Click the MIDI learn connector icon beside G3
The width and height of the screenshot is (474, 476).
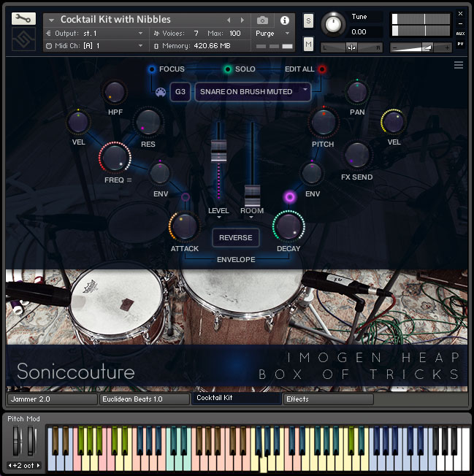161,92
